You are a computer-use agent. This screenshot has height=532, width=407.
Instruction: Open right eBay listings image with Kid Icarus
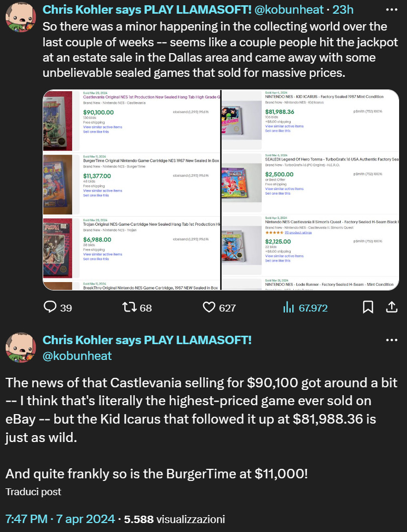pyautogui.click(x=310, y=190)
